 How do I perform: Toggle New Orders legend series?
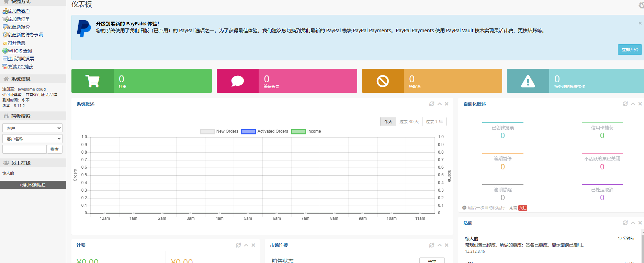pyautogui.click(x=219, y=131)
